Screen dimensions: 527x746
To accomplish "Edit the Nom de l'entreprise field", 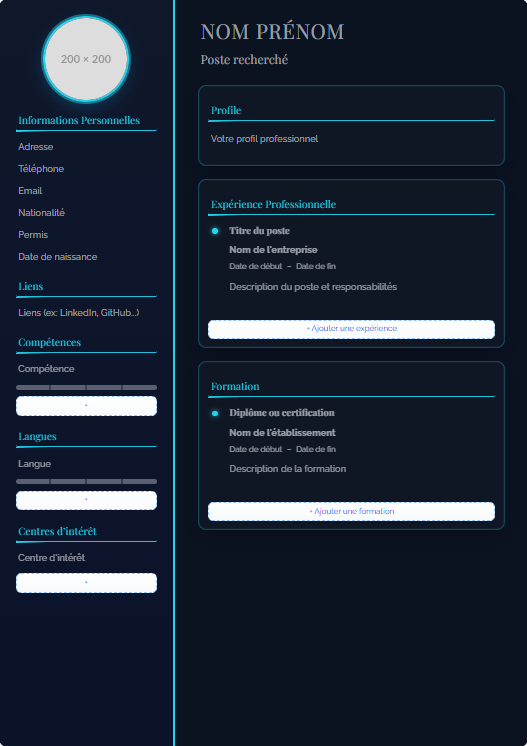I will click(x=273, y=249).
